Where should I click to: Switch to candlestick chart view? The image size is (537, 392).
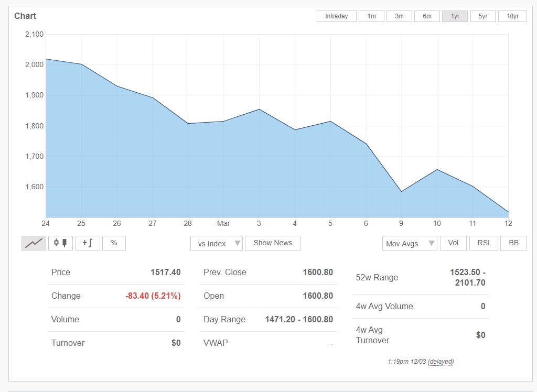60,243
